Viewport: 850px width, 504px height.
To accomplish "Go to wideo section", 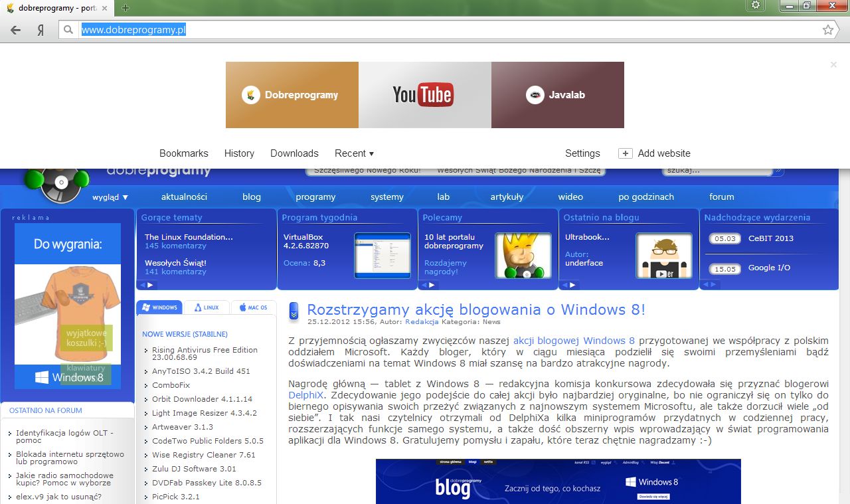I will (x=570, y=197).
